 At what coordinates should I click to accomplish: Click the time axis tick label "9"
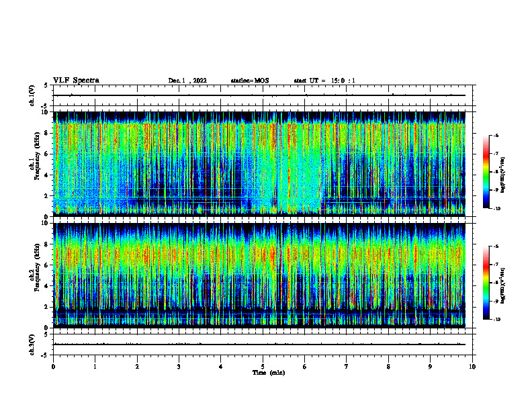point(430,367)
